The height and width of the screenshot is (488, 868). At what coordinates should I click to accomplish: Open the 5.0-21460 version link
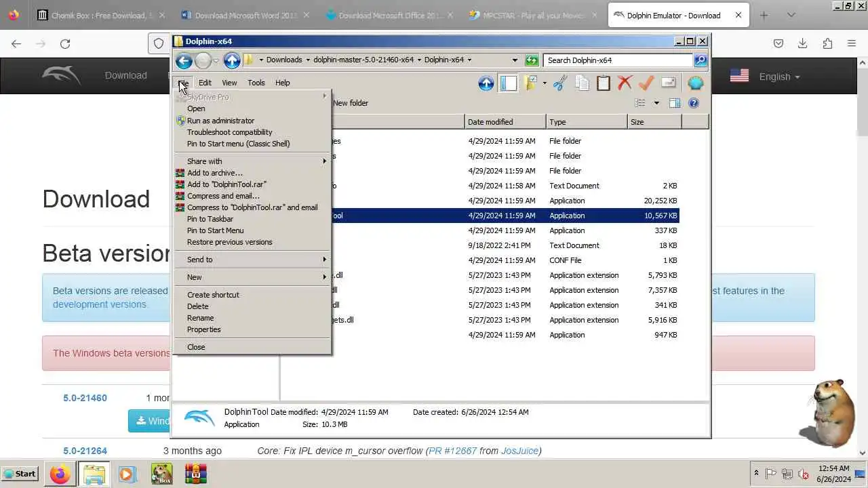[85, 398]
